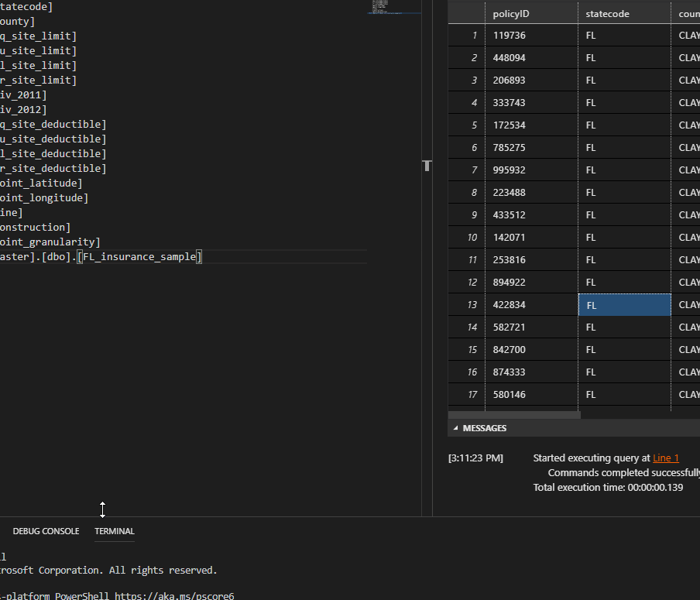Screen dimensions: 700x600
Task: Click policyID cell 333743
Action: (531, 103)
